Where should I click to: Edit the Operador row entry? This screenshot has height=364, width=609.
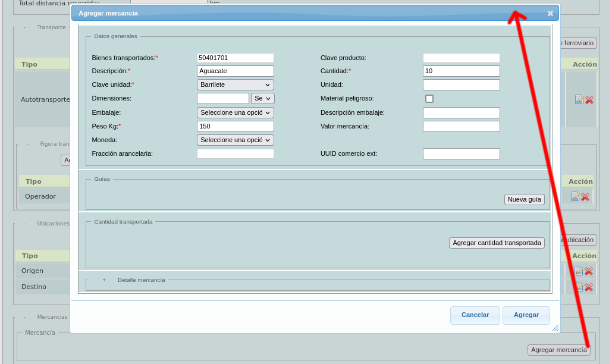(x=575, y=196)
